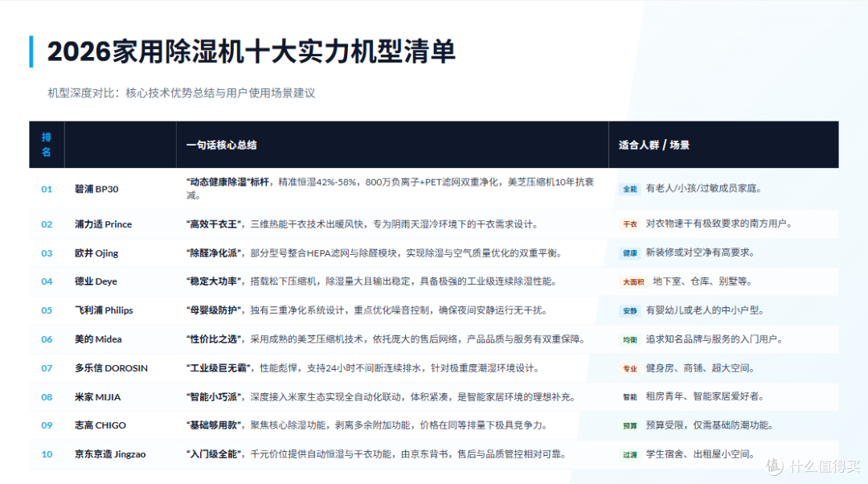Click 追求知名品牌与服务的入门用户 text
This screenshot has height=484, width=868.
(x=714, y=339)
